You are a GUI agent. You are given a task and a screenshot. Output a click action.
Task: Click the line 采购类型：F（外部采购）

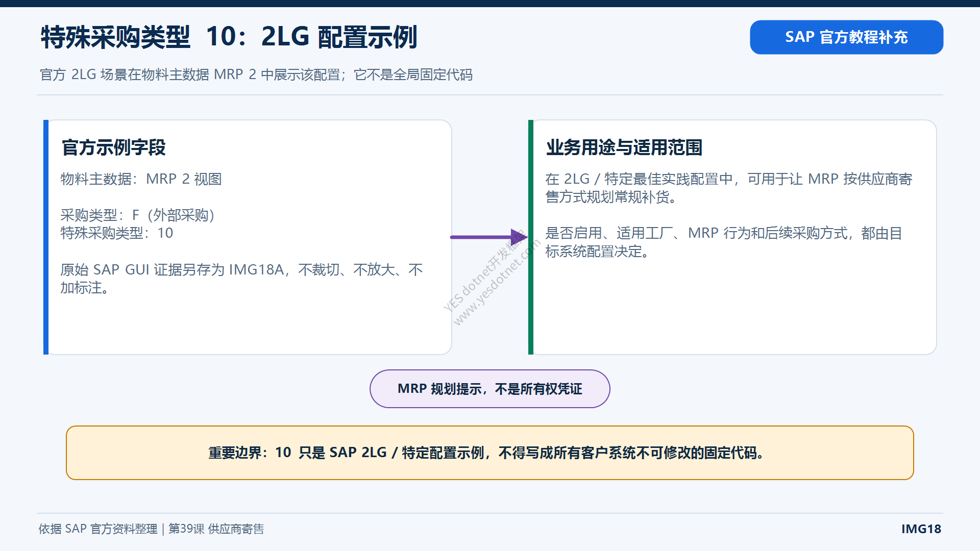click(137, 215)
